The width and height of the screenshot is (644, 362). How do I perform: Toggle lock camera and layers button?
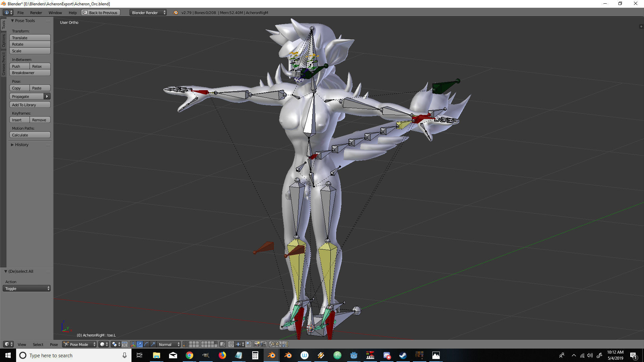[222, 344]
